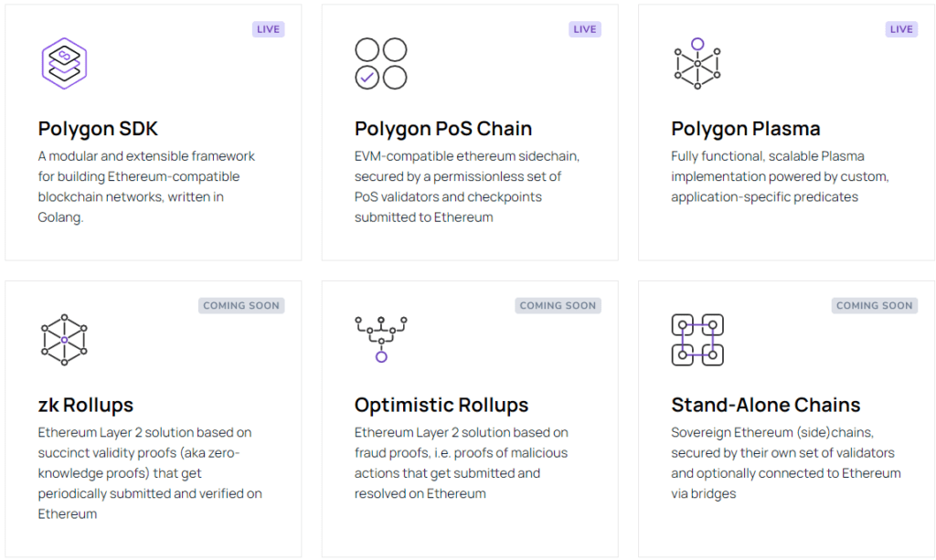The image size is (936, 560).
Task: Toggle the LIVE badge on Polygon Plasma card
Action: click(x=901, y=28)
